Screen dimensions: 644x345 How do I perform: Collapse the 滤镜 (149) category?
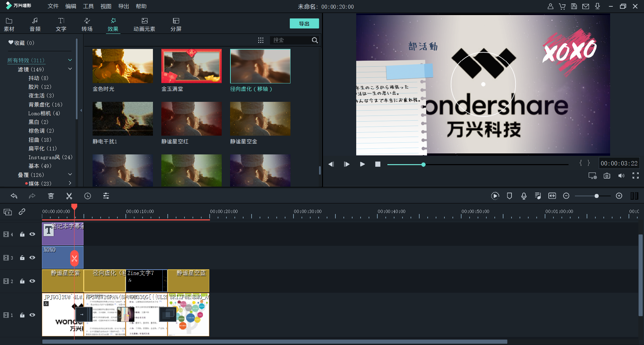pos(70,69)
